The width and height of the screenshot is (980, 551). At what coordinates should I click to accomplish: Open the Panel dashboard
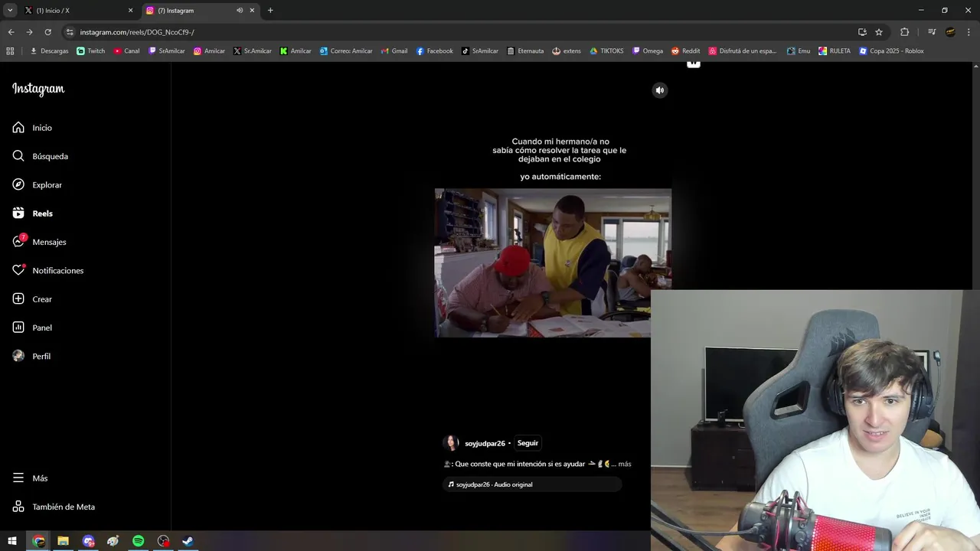[x=31, y=328]
